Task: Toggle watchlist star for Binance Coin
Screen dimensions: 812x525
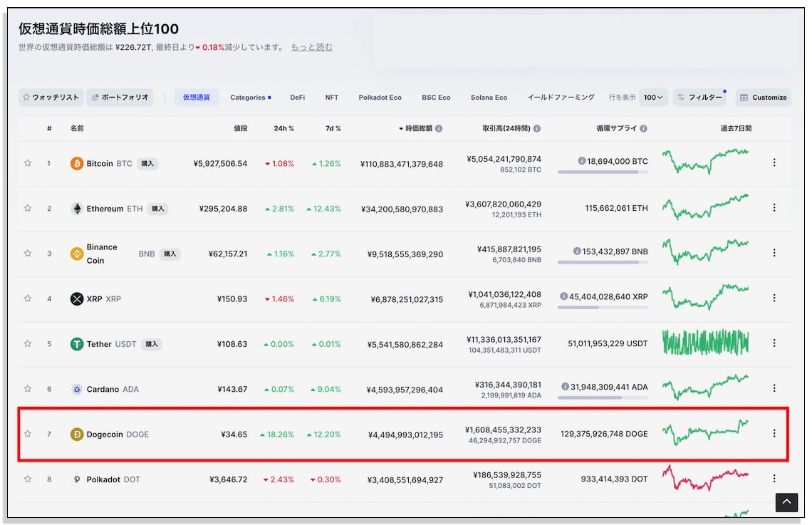Action: (28, 253)
